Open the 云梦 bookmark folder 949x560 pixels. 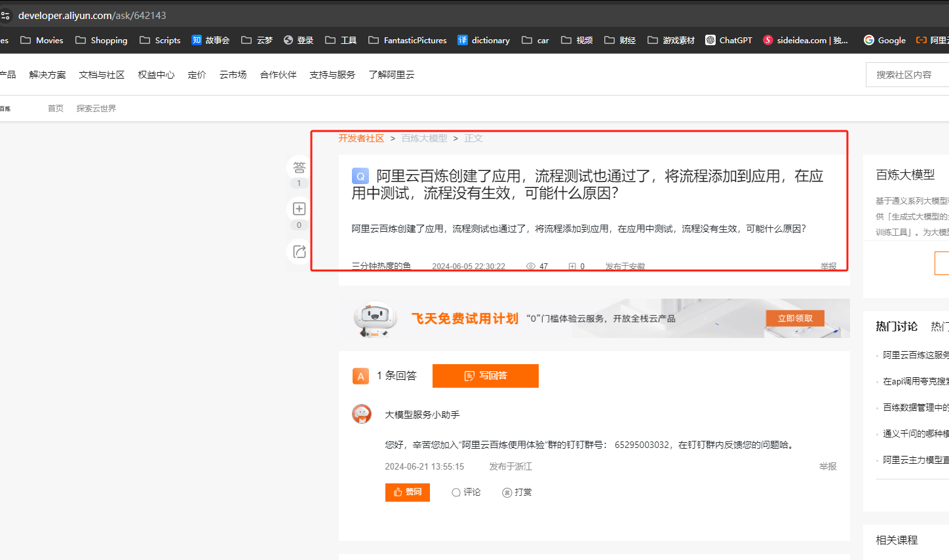[x=257, y=40]
